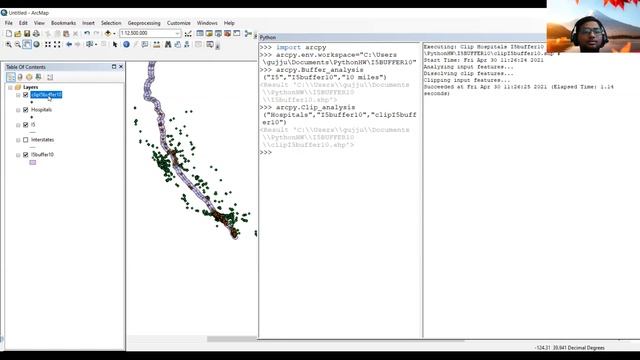Uncheck the I5 layer checkbox

coord(26,125)
